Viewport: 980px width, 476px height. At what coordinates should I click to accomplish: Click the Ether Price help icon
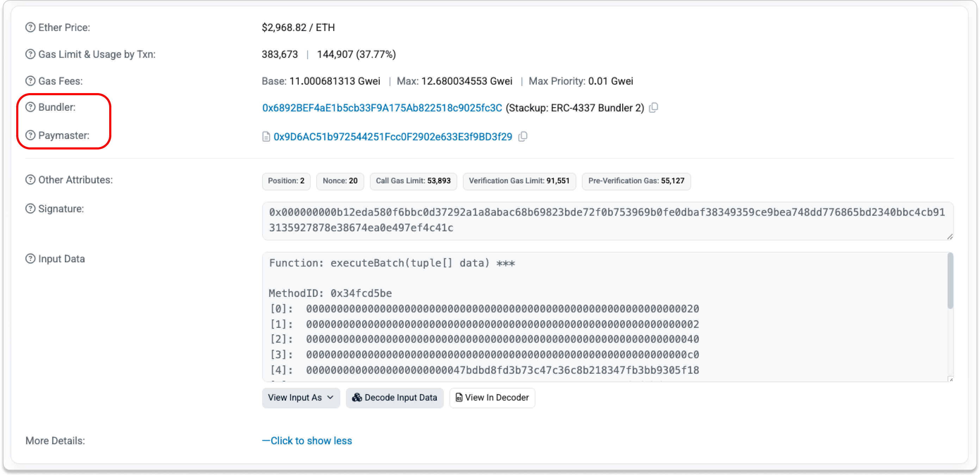point(30,28)
